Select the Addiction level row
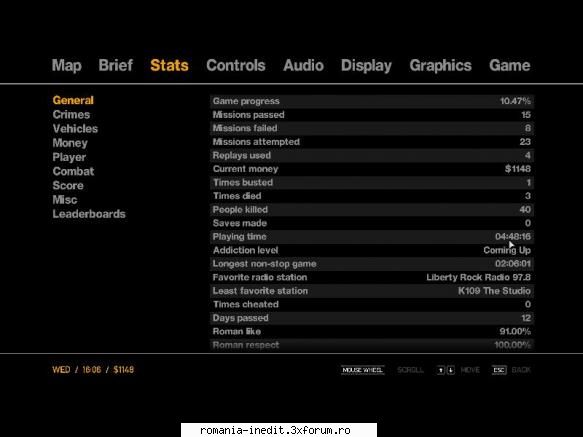The image size is (583, 437). pos(372,250)
